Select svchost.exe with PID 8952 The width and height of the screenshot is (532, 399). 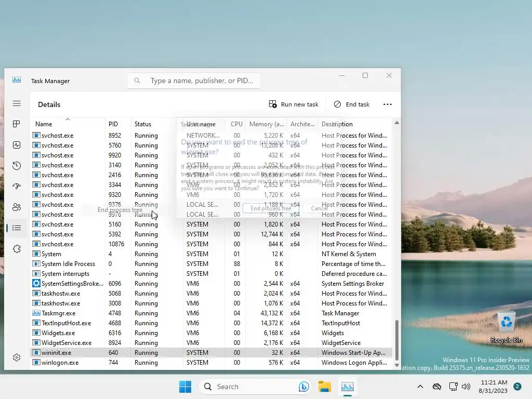(211, 136)
